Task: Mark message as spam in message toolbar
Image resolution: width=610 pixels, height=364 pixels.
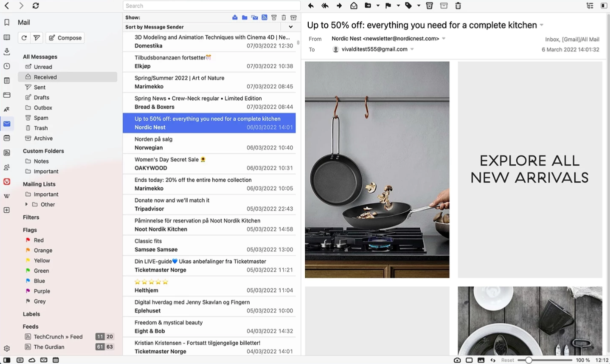Action: pos(429,5)
